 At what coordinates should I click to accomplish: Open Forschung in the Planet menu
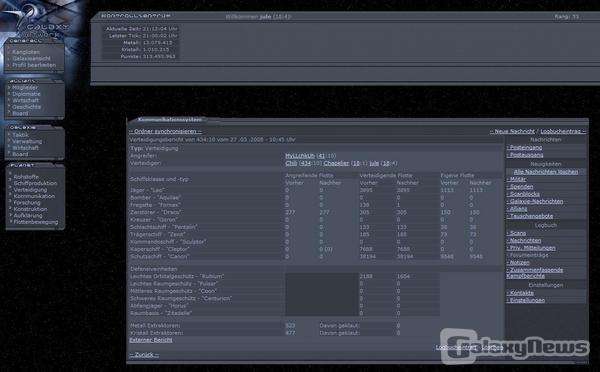tap(27, 203)
